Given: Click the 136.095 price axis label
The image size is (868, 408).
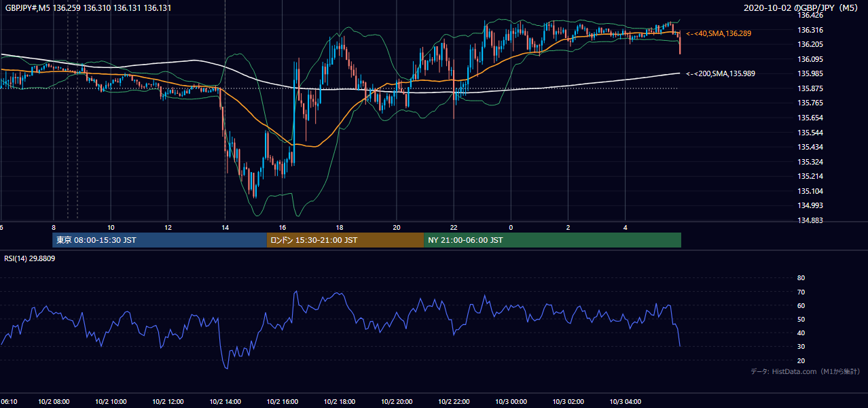Looking at the screenshot, I should 810,59.
